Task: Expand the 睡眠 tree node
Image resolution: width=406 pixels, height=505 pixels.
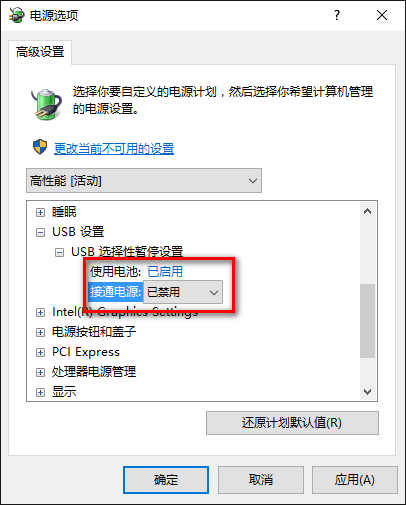Action: click(40, 212)
